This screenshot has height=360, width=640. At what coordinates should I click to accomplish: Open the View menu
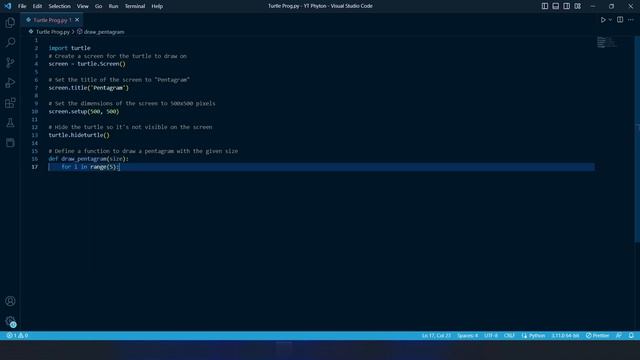pyautogui.click(x=82, y=6)
